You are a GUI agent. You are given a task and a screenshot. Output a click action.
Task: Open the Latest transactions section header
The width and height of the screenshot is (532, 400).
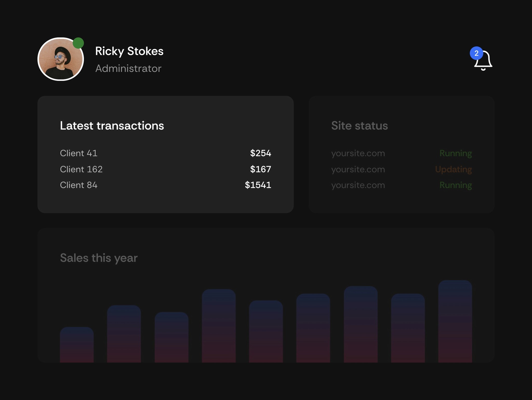tap(112, 126)
